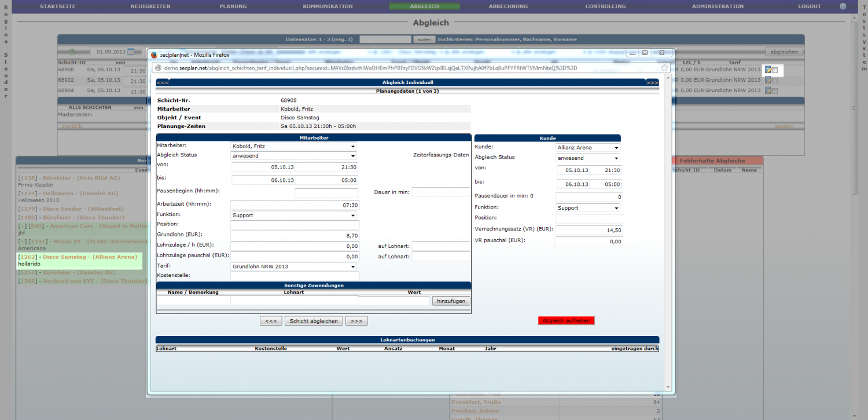Select Disco Sonder (Altlasttest) event entry

coord(83,209)
